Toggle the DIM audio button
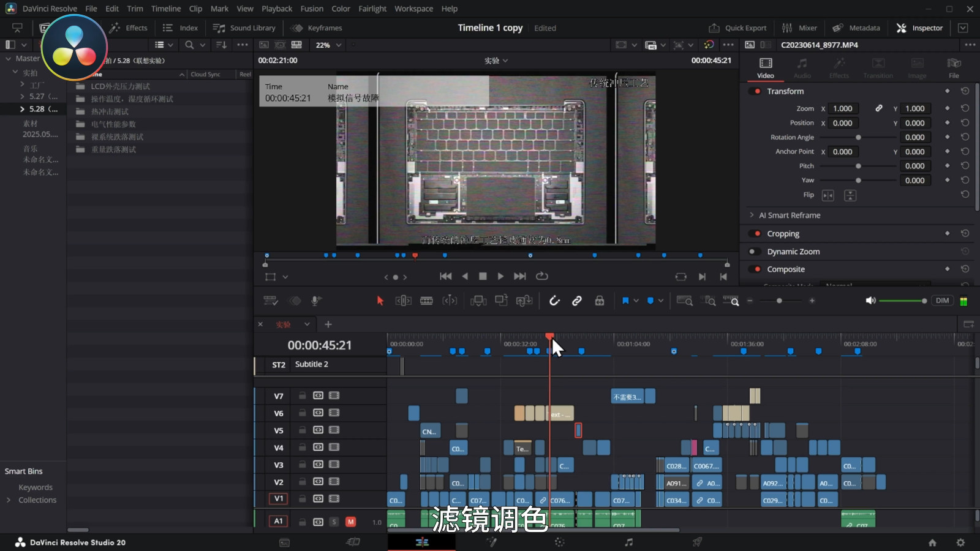 tap(942, 301)
